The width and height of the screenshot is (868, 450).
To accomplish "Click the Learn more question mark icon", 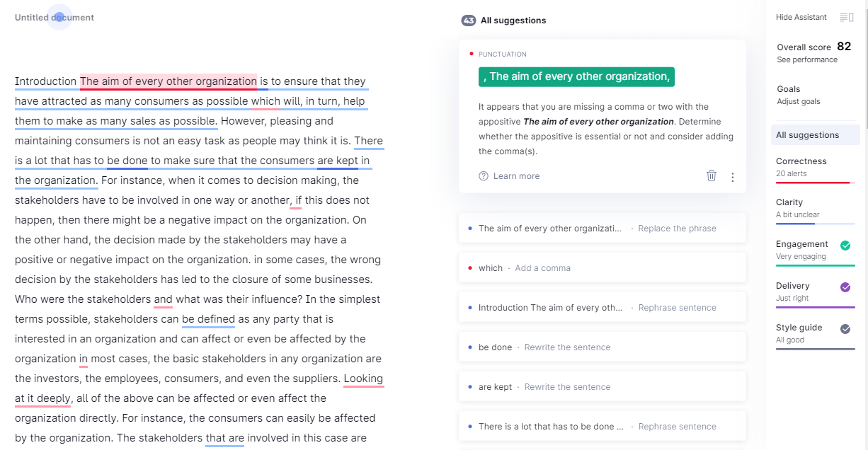I will point(484,176).
